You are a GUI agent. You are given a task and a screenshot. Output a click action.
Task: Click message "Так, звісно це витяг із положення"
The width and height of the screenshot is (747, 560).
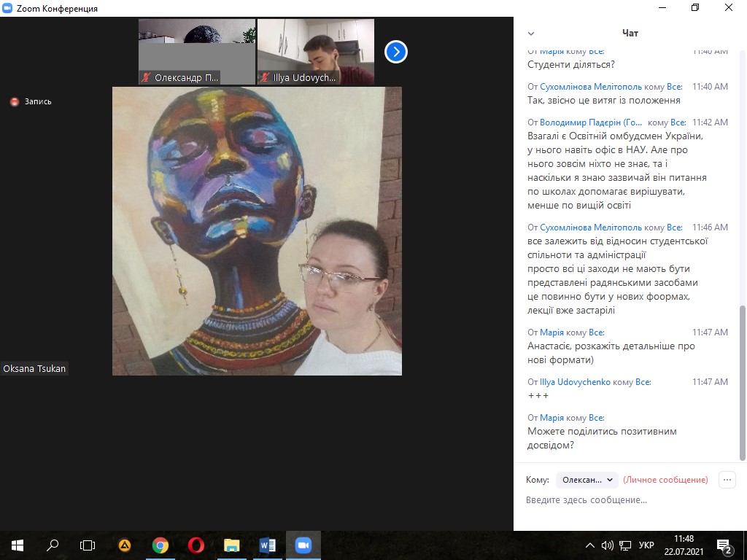603,101
